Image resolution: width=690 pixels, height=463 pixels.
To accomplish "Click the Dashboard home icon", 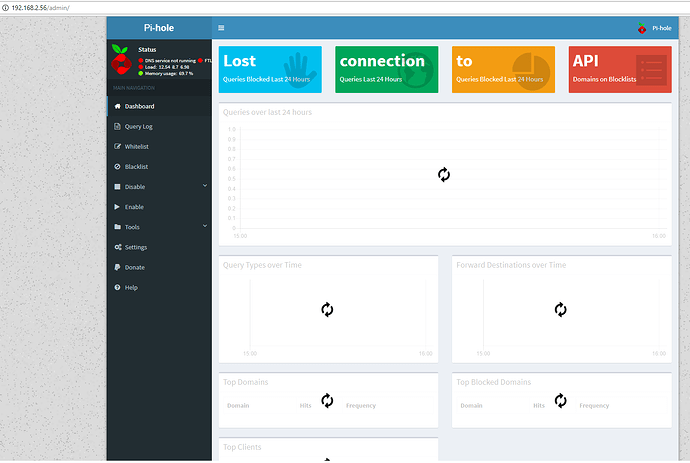I will pyautogui.click(x=117, y=106).
